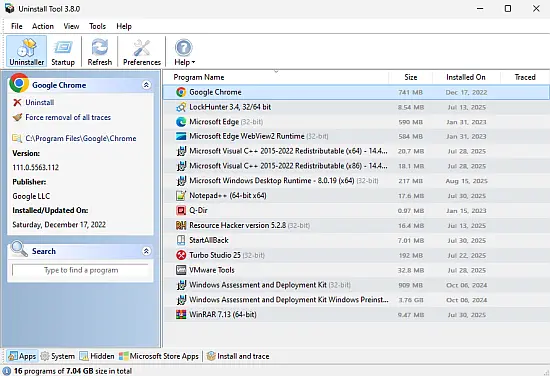Screen dimensions: 550x376
Task: Click '16 programs of 7.04 GB' status text
Action: coord(73,371)
